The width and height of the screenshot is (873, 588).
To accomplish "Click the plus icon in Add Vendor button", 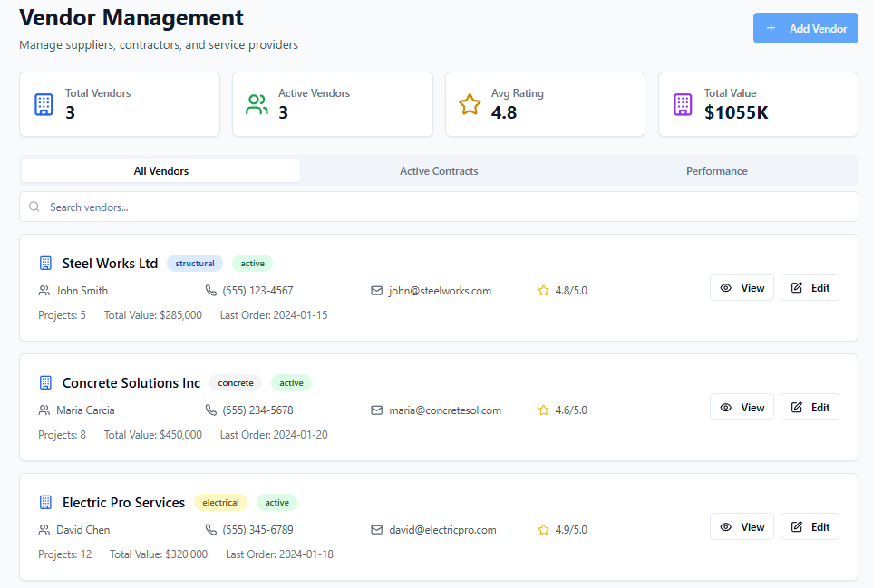I will (771, 28).
